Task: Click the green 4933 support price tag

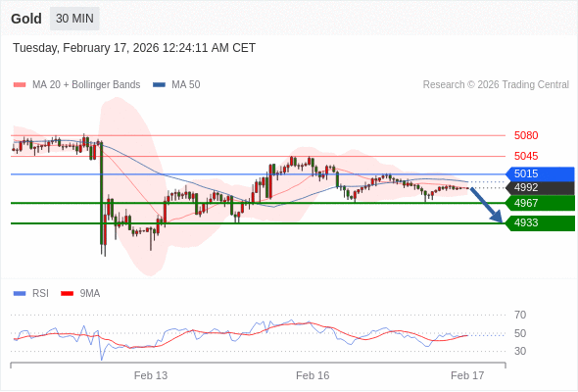Action: click(540, 223)
